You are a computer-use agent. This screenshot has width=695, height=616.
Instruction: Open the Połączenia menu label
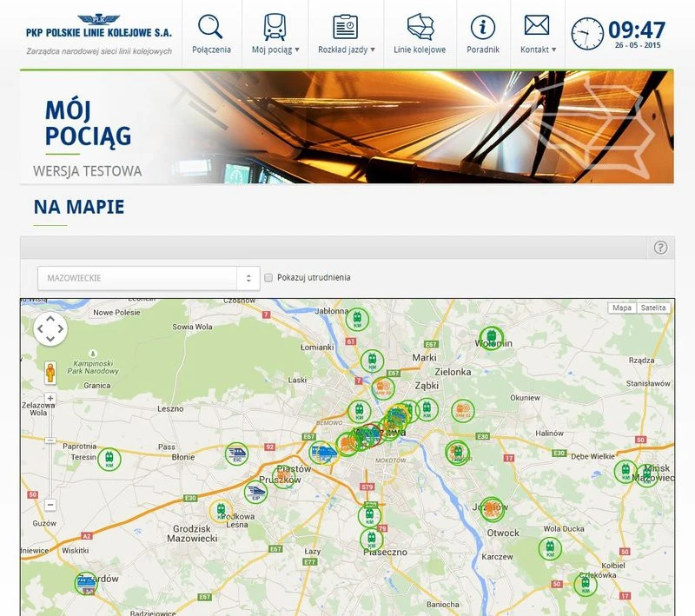[211, 50]
